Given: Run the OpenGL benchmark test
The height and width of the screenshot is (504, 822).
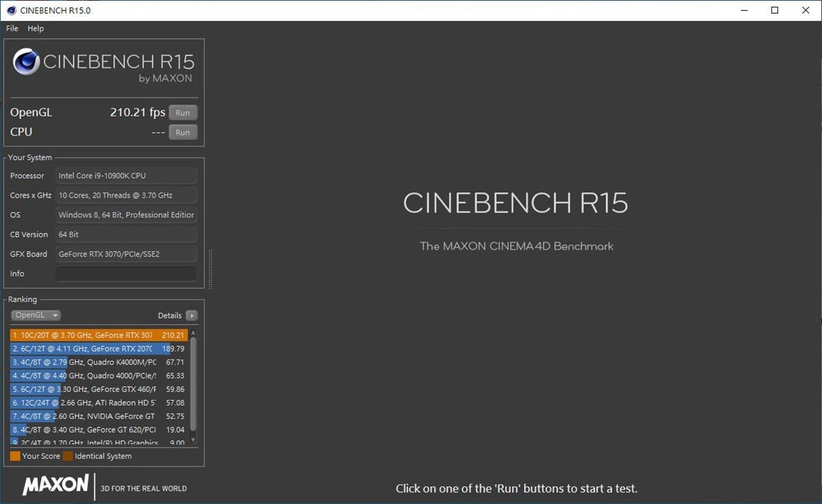Looking at the screenshot, I should (x=183, y=113).
